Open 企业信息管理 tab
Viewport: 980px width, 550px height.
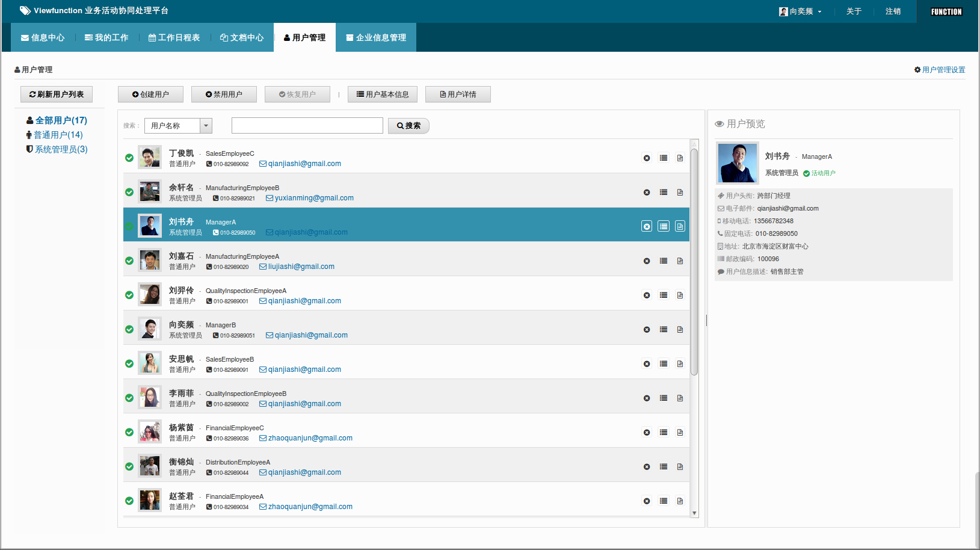click(x=376, y=37)
